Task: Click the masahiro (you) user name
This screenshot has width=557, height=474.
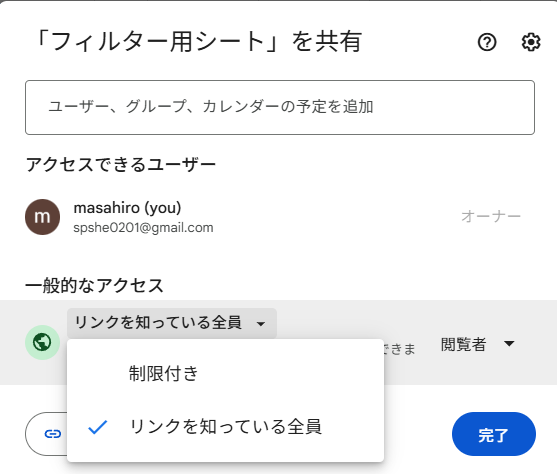Action: coord(127,208)
